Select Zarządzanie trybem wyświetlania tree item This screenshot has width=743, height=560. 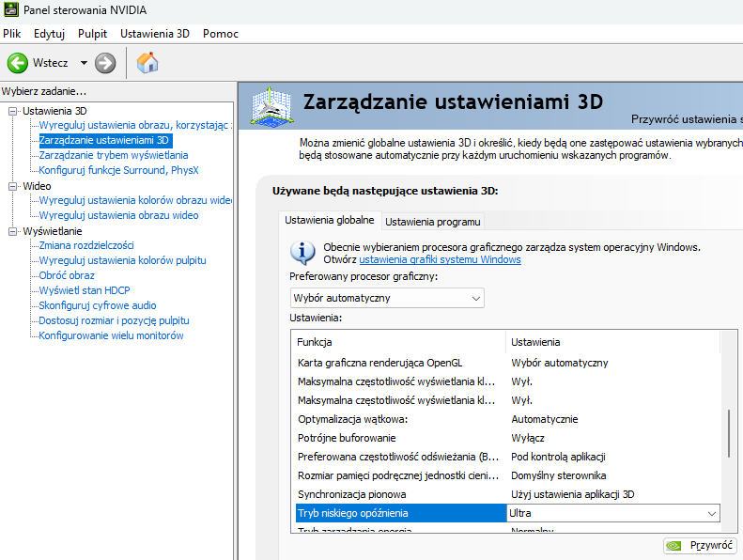pyautogui.click(x=114, y=155)
